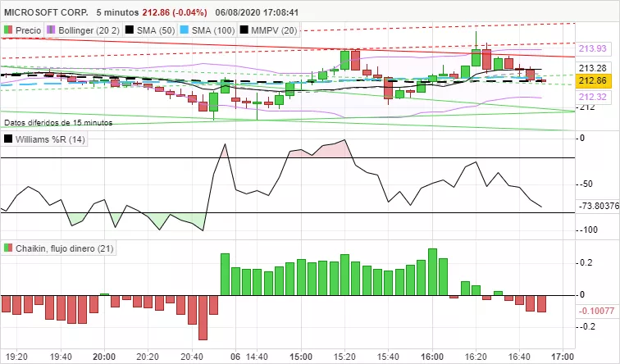Click the 15:40 time axis label
Image resolution: width=620 pixels, height=364 pixels.
388,357
